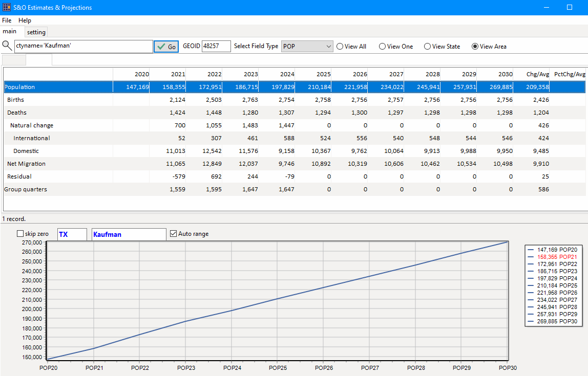Viewport: 588px width, 376px height.
Task: Open the Select Field Type dropdown
Action: (307, 47)
